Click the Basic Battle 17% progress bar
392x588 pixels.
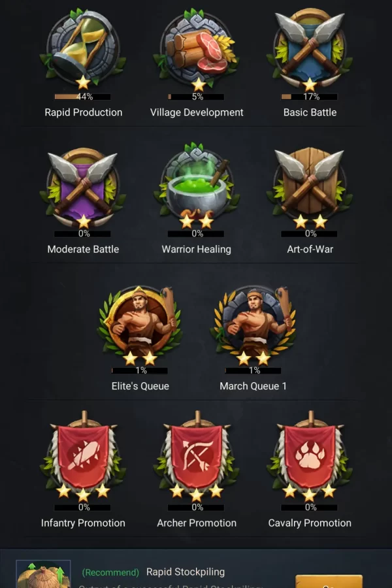[x=309, y=97]
